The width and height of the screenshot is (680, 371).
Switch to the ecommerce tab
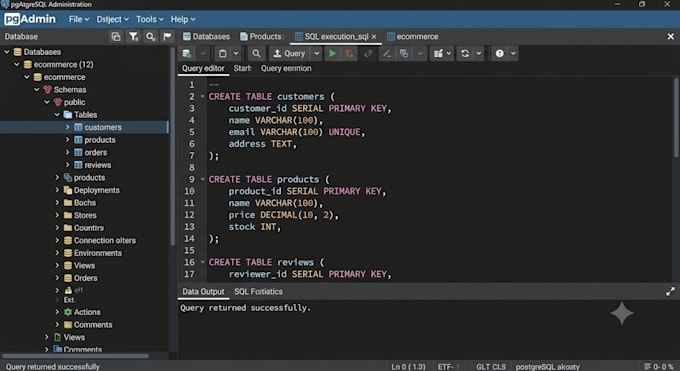pos(412,36)
